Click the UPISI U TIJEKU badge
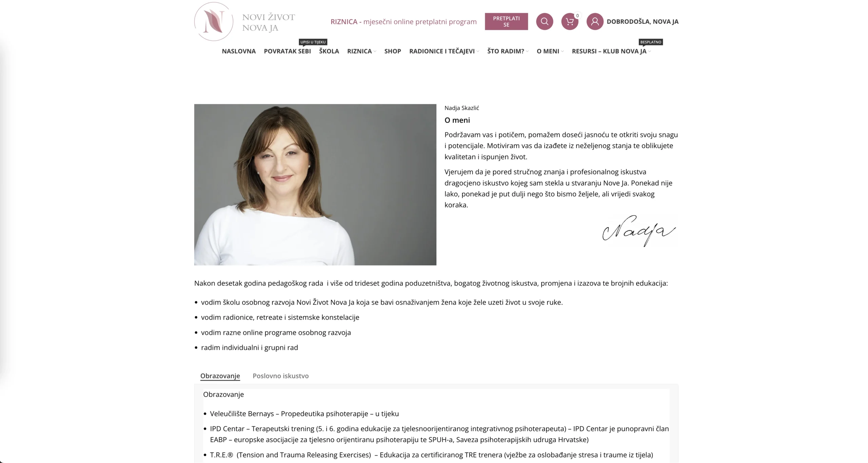Screen dimensions: 868x463 pyautogui.click(x=313, y=42)
